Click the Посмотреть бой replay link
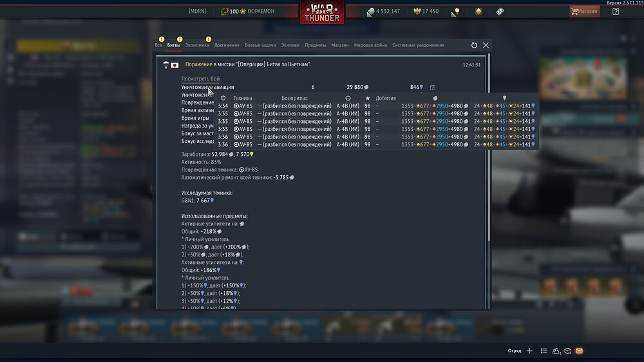 pyautogui.click(x=200, y=79)
